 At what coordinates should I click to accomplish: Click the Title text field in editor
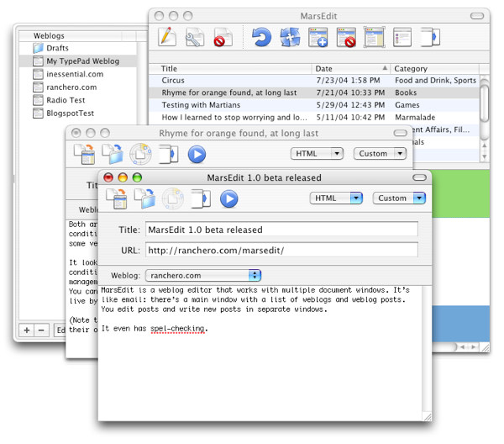281,230
